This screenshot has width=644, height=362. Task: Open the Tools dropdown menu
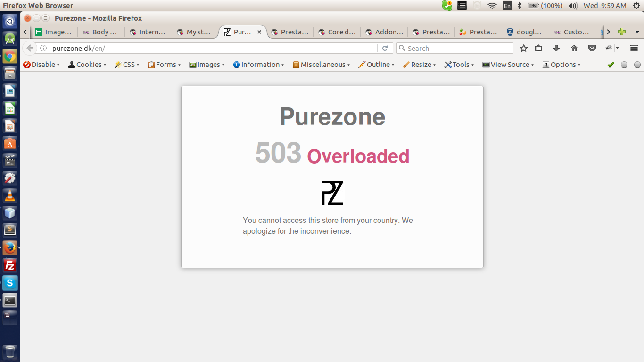pyautogui.click(x=459, y=65)
